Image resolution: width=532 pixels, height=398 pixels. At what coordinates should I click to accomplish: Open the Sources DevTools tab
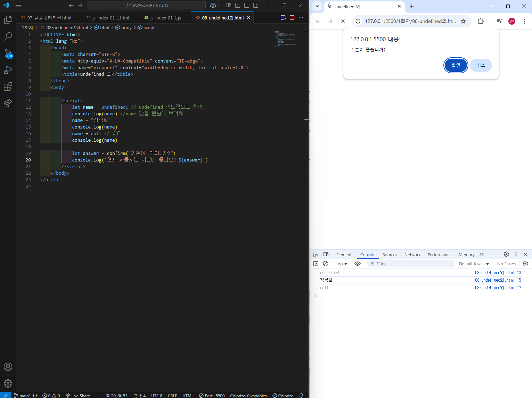390,255
